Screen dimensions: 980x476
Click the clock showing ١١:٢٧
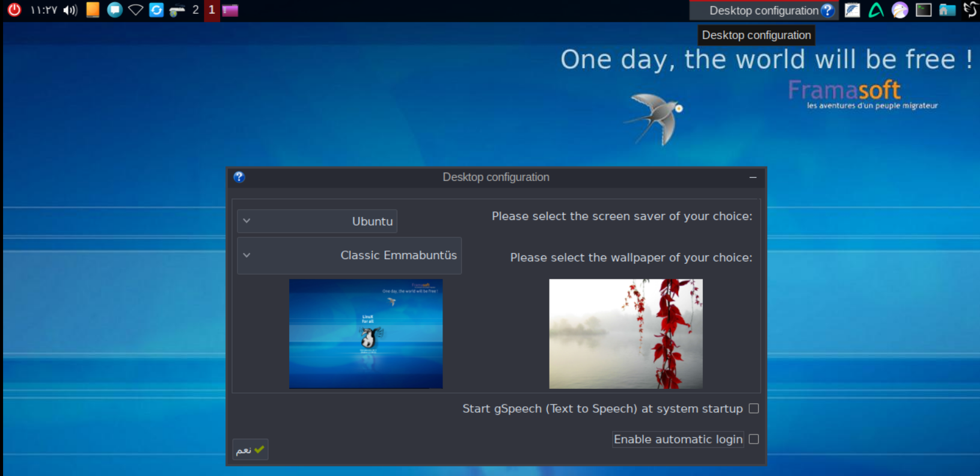[44, 10]
